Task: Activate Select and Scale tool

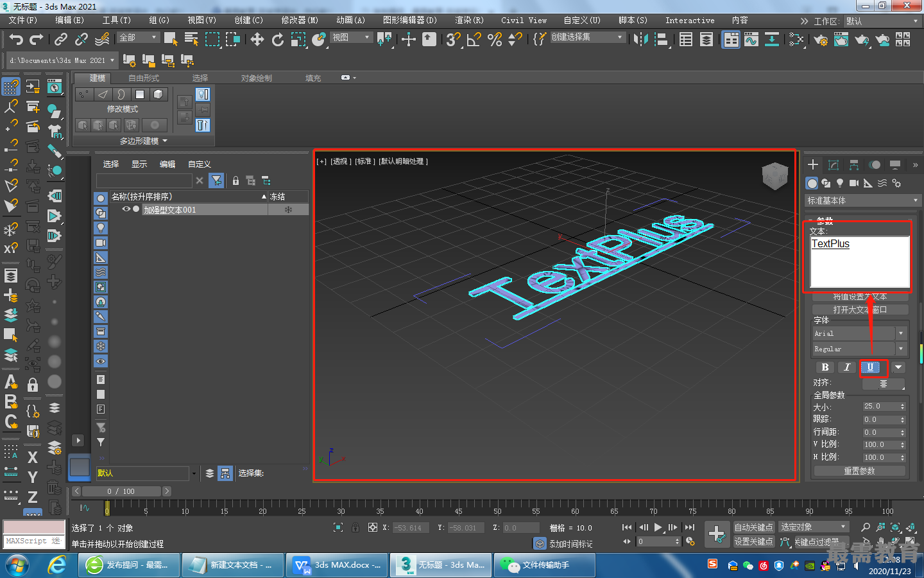Action: [298, 40]
